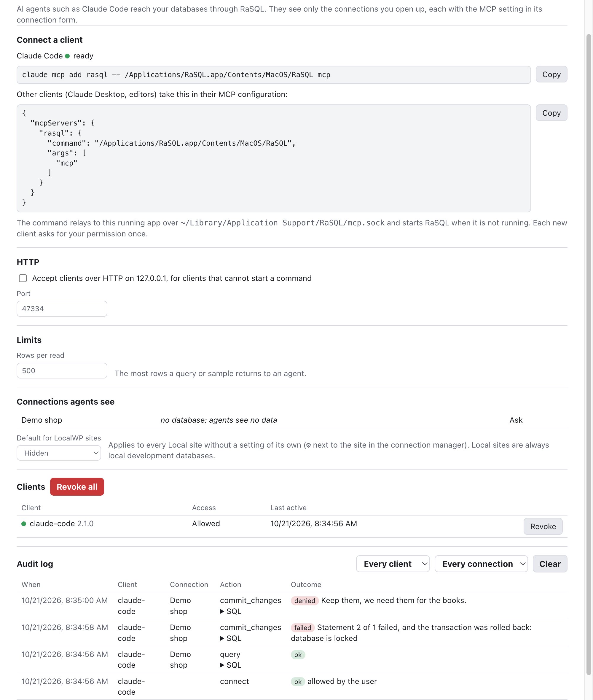Enable accepting clients over HTTP checkbox

point(23,279)
